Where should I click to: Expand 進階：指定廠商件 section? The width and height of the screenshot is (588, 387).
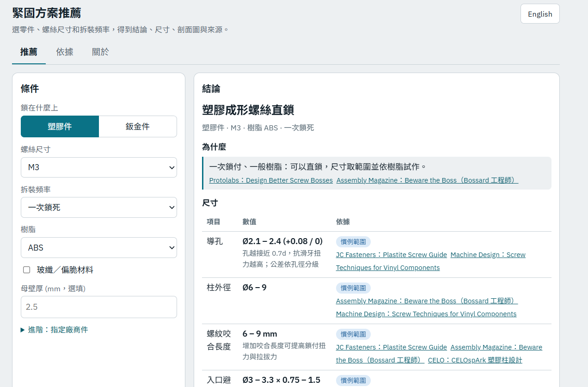tap(54, 330)
